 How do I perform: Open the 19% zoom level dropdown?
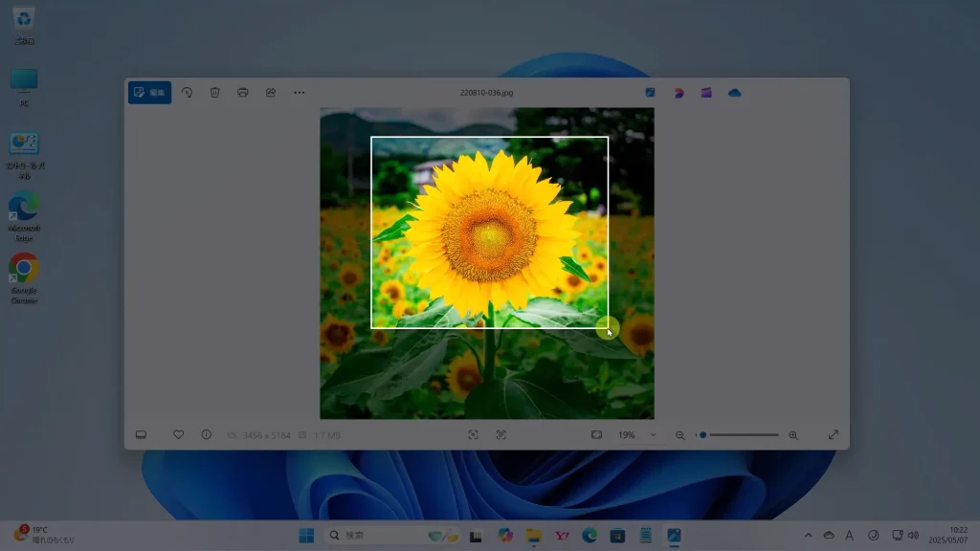tap(636, 435)
